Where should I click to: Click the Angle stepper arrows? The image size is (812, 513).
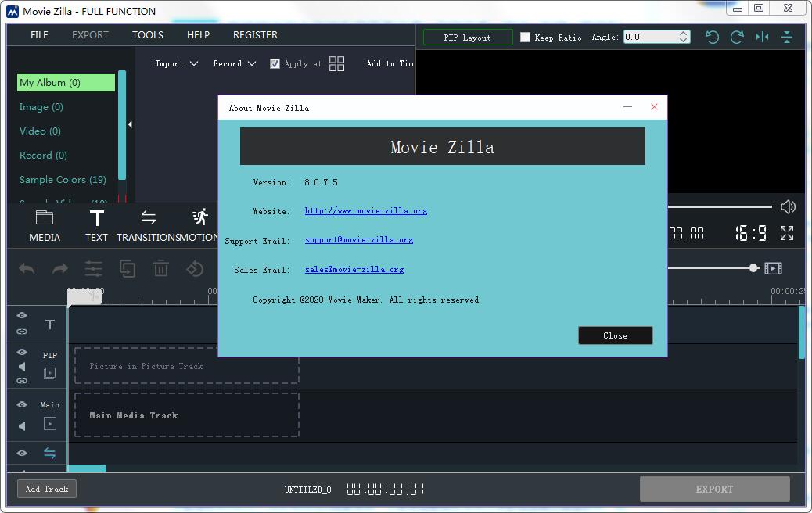tap(684, 37)
